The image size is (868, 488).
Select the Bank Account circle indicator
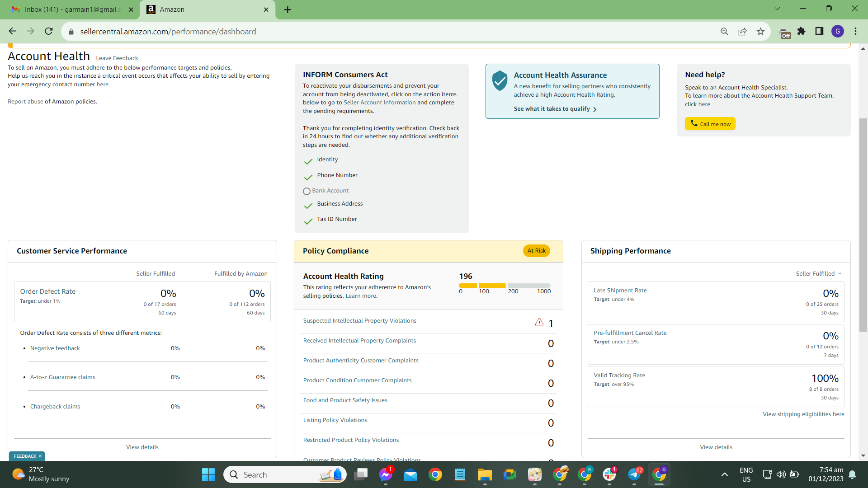(x=307, y=191)
